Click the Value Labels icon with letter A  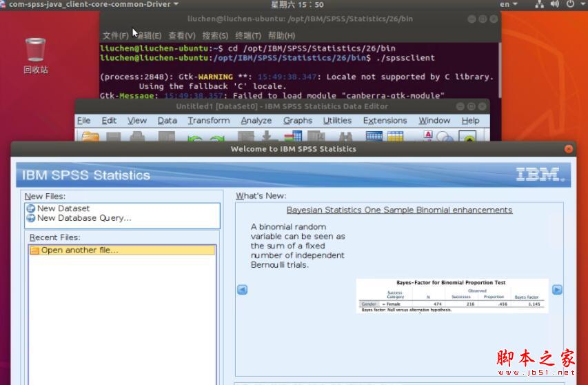pyautogui.click(x=428, y=135)
